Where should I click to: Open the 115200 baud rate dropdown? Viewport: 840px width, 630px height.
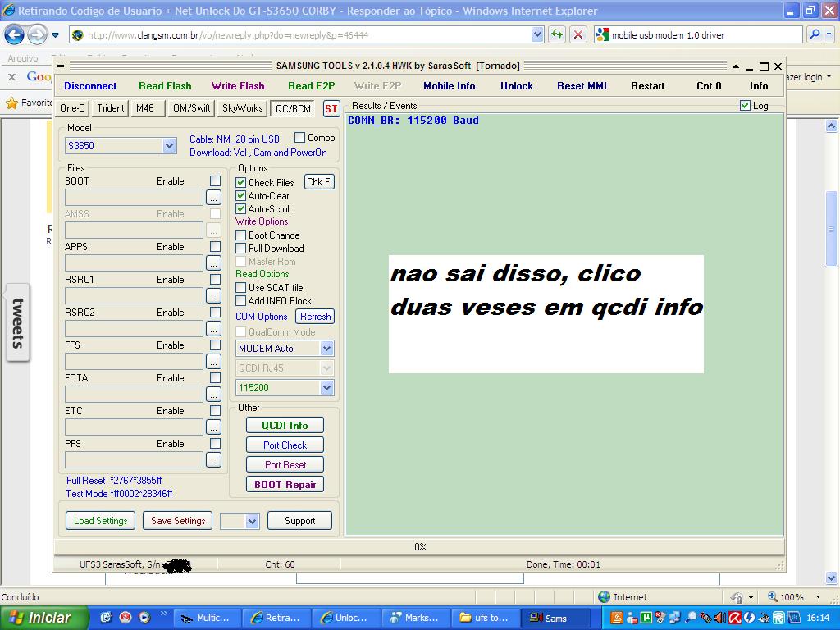click(x=326, y=388)
